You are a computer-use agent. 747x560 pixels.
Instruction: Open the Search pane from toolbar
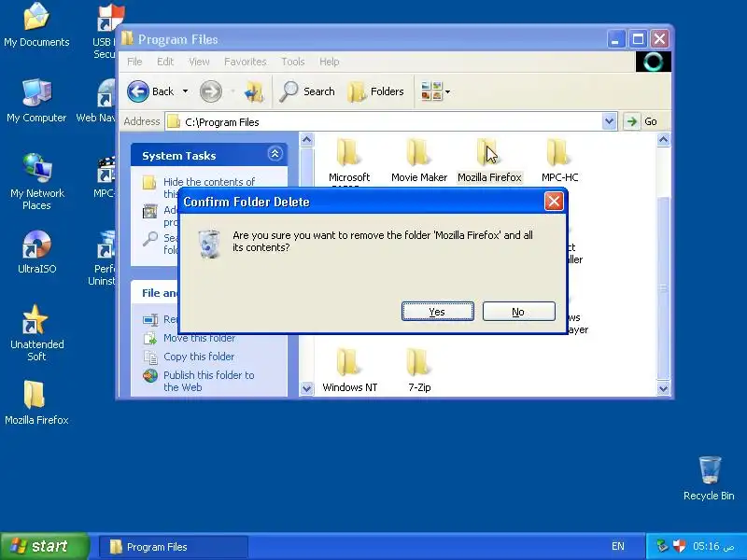(307, 91)
